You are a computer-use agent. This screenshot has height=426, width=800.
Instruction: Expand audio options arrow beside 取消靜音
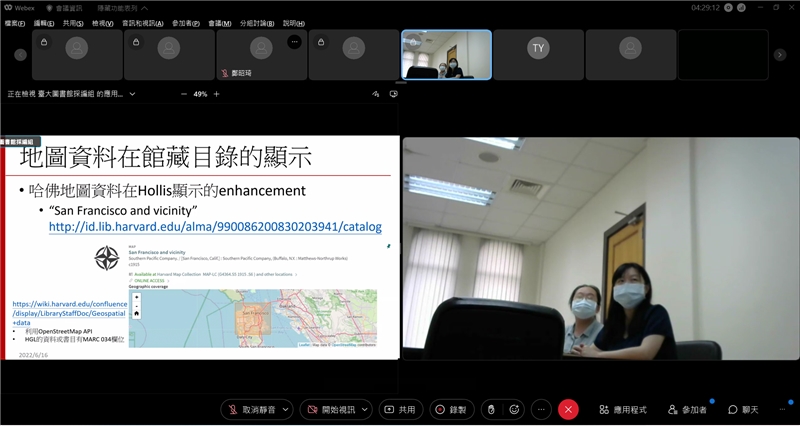(x=286, y=409)
